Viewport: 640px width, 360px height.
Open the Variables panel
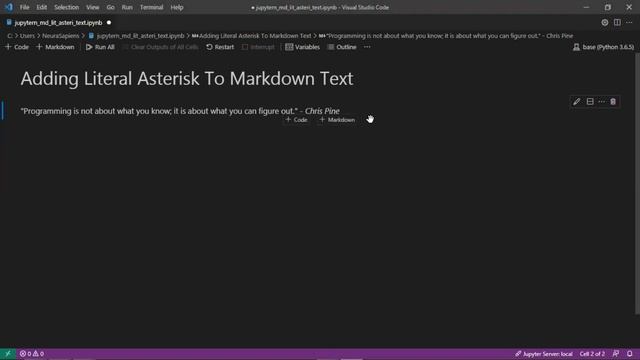click(302, 47)
